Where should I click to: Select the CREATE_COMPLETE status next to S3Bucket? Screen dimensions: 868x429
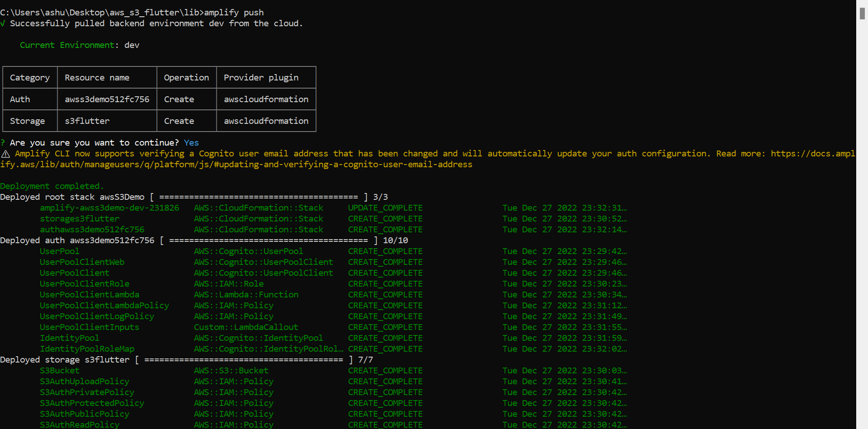pos(385,370)
